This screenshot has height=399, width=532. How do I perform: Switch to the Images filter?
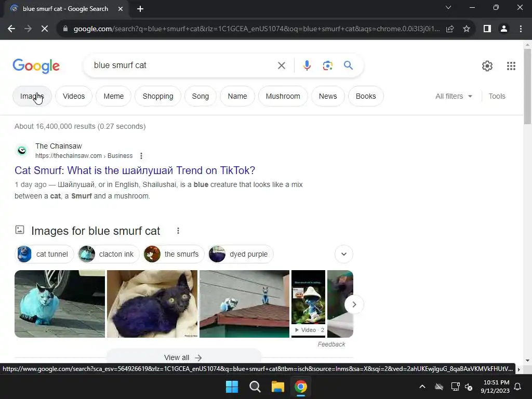click(32, 96)
